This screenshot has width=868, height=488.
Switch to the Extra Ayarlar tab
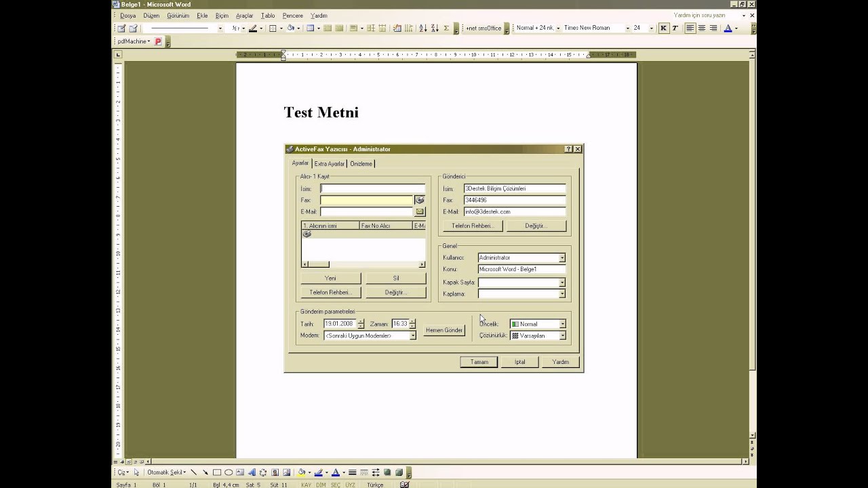(330, 163)
